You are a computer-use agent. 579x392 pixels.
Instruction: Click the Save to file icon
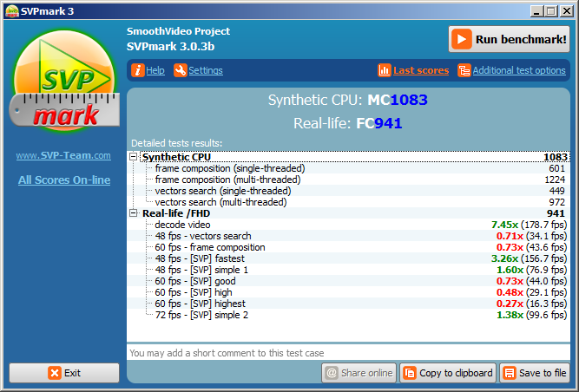click(510, 373)
